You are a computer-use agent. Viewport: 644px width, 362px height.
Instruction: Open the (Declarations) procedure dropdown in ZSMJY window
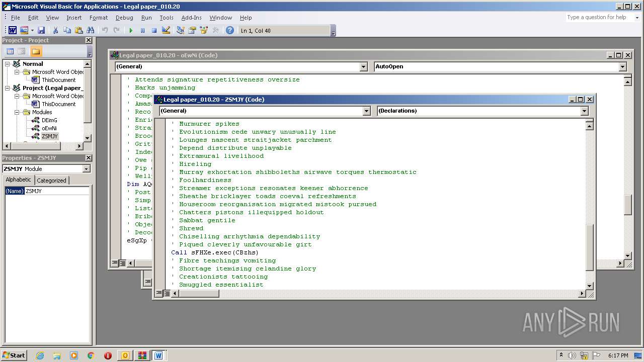[x=584, y=111]
